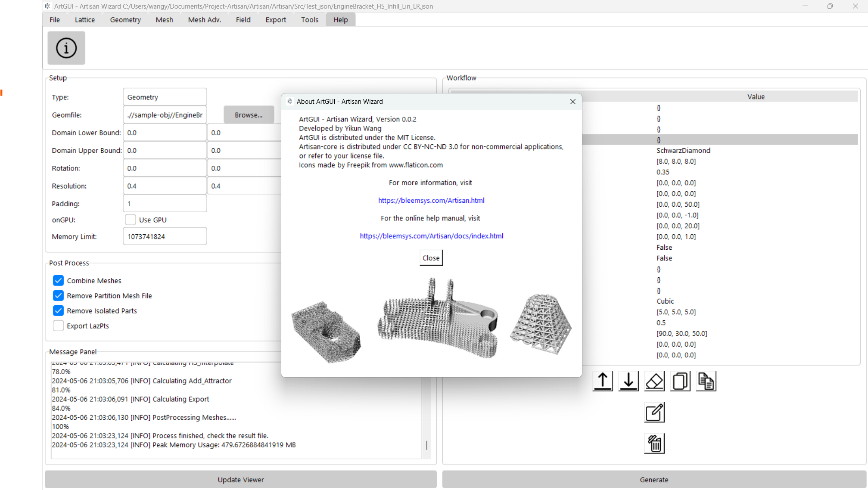The width and height of the screenshot is (868, 490).
Task: Open the Export menu
Action: pyautogui.click(x=275, y=19)
